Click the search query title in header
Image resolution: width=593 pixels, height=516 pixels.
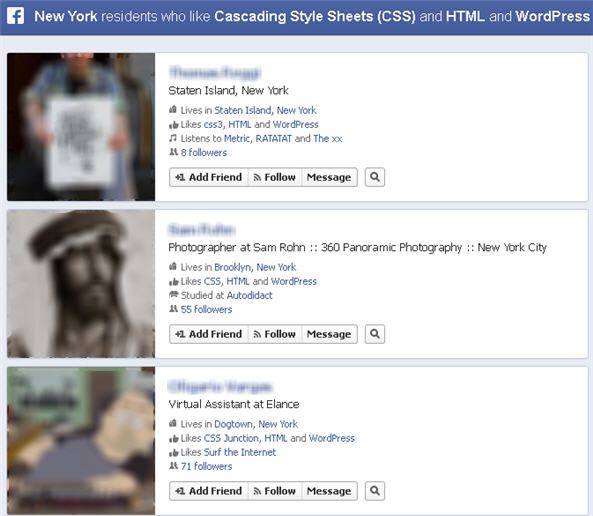click(x=312, y=16)
